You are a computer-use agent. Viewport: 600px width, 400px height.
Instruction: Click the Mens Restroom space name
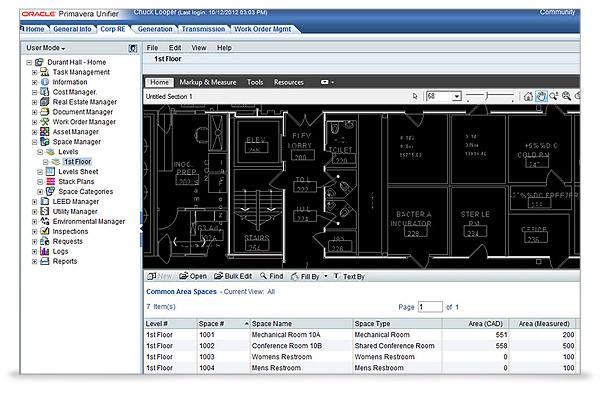(276, 368)
